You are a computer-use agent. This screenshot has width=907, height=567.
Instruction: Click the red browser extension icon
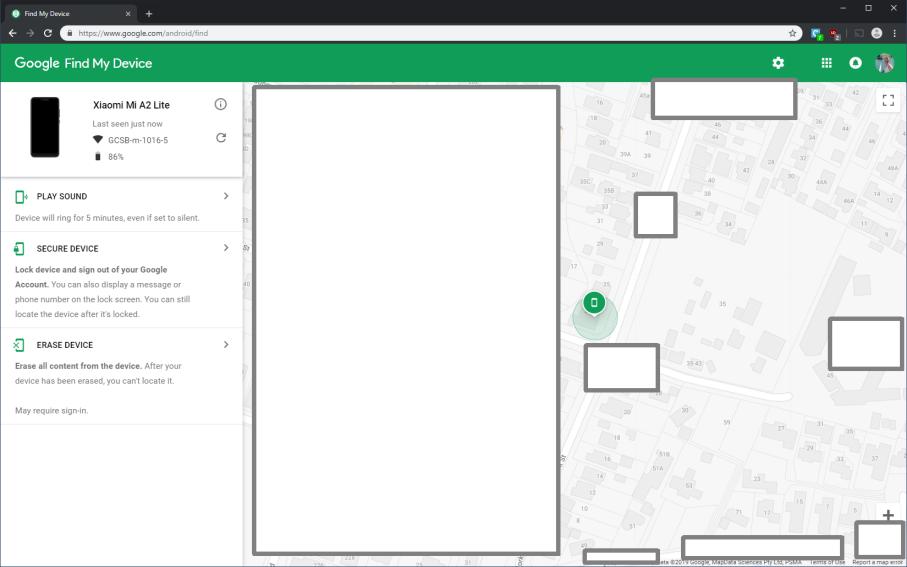point(834,34)
